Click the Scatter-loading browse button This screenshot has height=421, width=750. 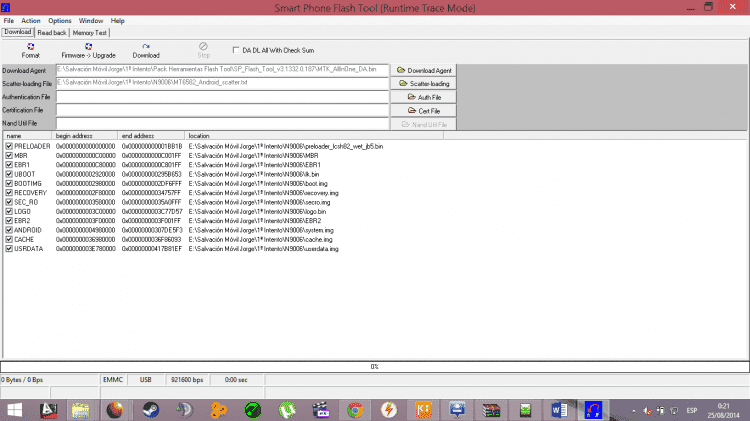[423, 84]
